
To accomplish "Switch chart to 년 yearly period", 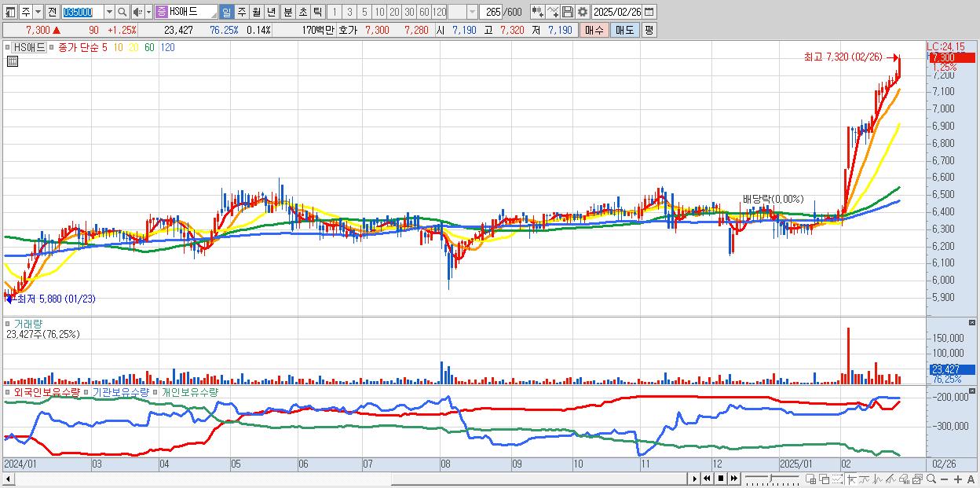I will point(271,12).
